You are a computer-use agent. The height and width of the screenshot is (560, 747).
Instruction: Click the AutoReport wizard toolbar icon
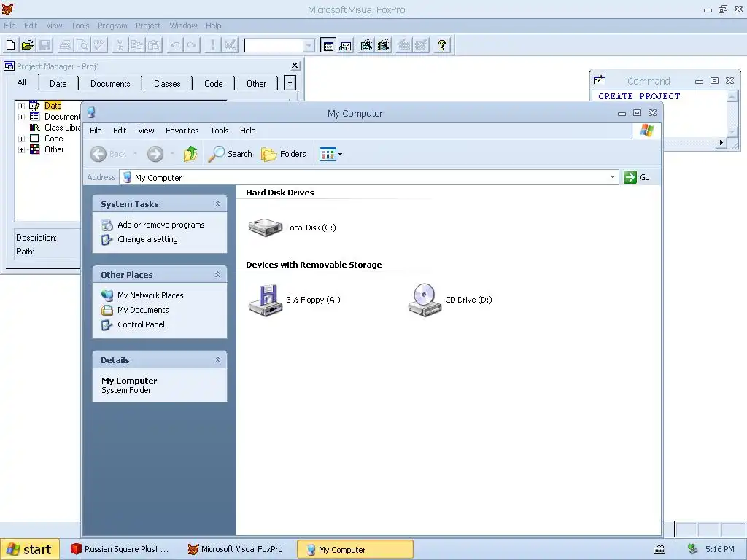click(421, 45)
